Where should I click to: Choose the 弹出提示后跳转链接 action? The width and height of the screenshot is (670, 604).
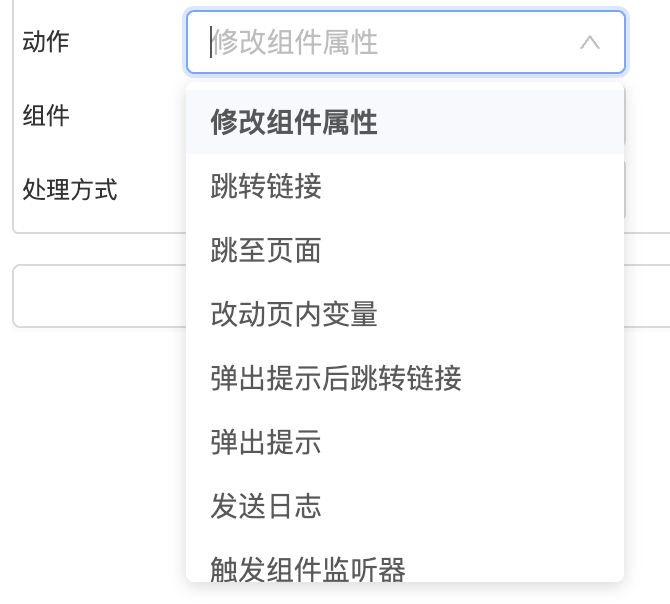tap(336, 378)
